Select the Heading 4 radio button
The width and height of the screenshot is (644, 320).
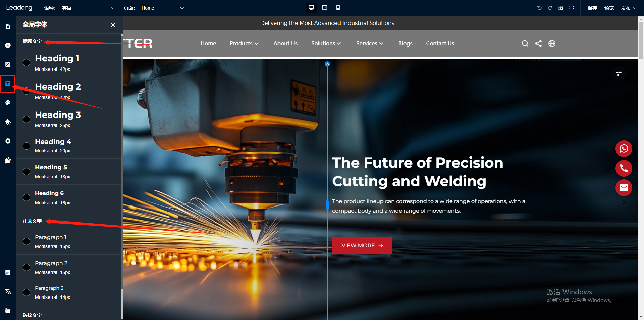26,146
